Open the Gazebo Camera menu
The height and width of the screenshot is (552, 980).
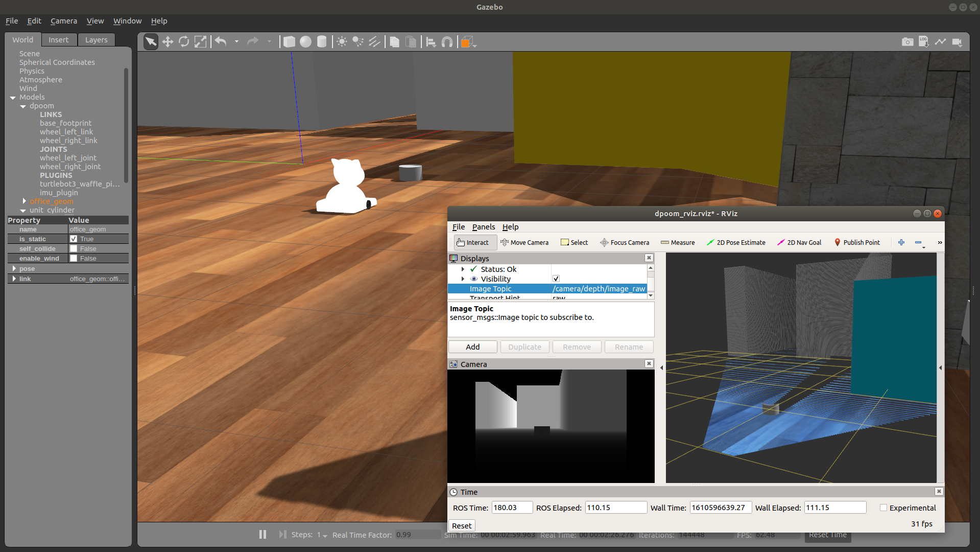click(64, 21)
